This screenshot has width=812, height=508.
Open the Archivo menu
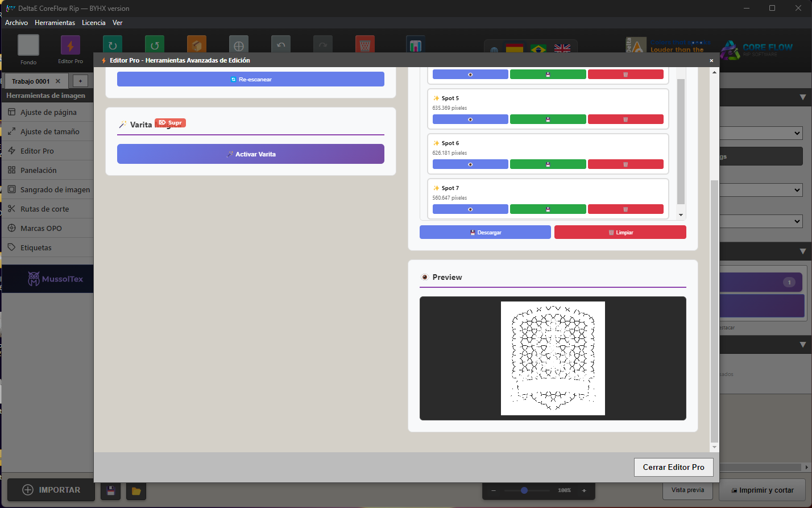click(16, 23)
